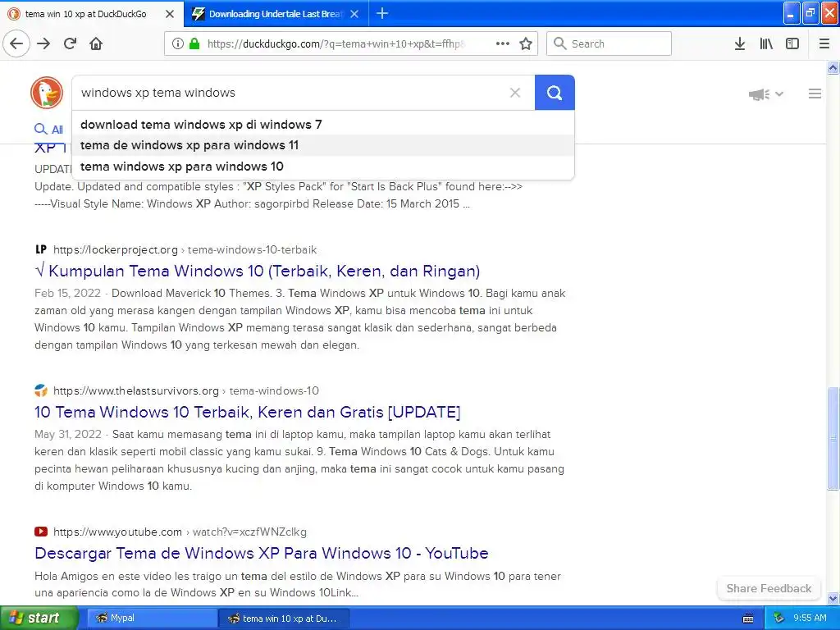Screen dimensions: 840x630
Task: Go forward with the forward arrow
Action: point(43,43)
